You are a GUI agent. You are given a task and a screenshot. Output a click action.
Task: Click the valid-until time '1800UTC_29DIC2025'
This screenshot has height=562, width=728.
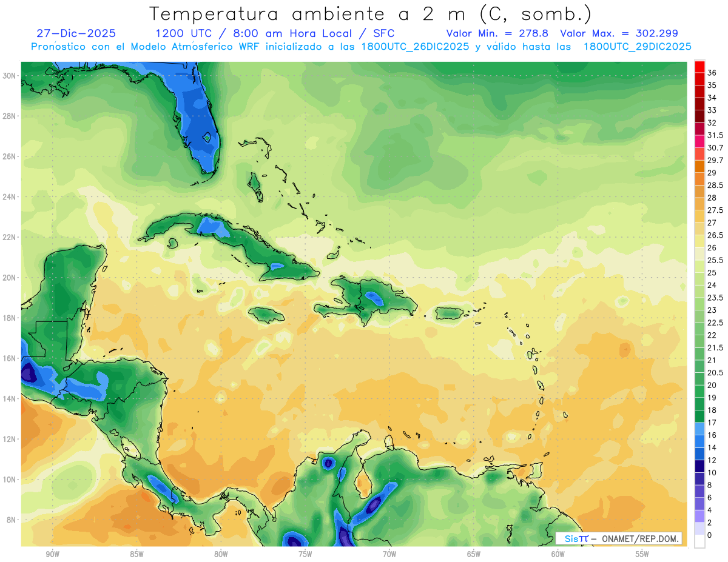pyautogui.click(x=637, y=47)
